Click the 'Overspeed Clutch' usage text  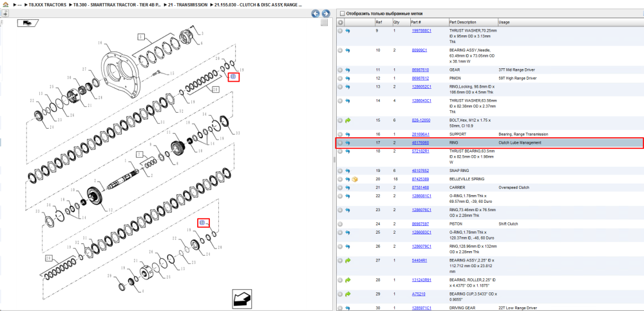click(x=514, y=187)
